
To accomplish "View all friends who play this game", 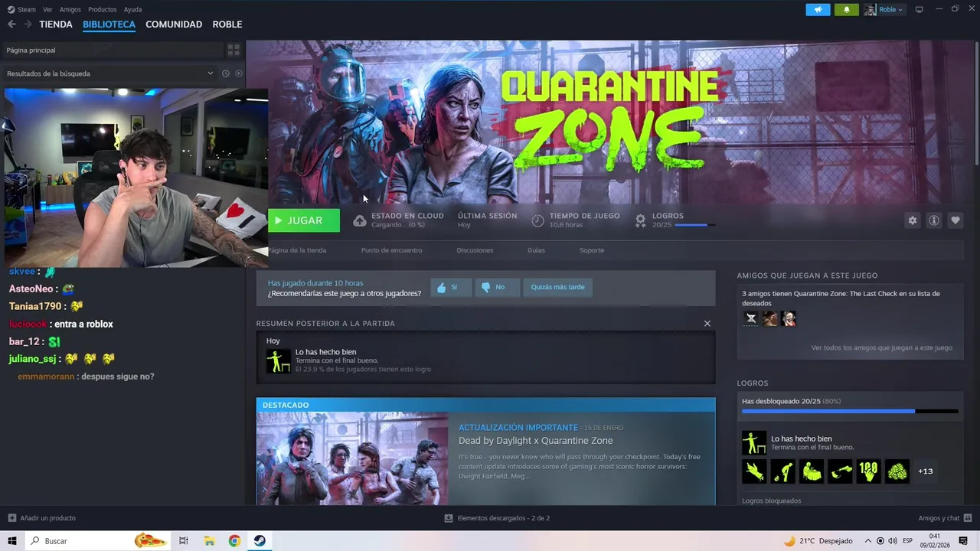I will click(x=882, y=347).
